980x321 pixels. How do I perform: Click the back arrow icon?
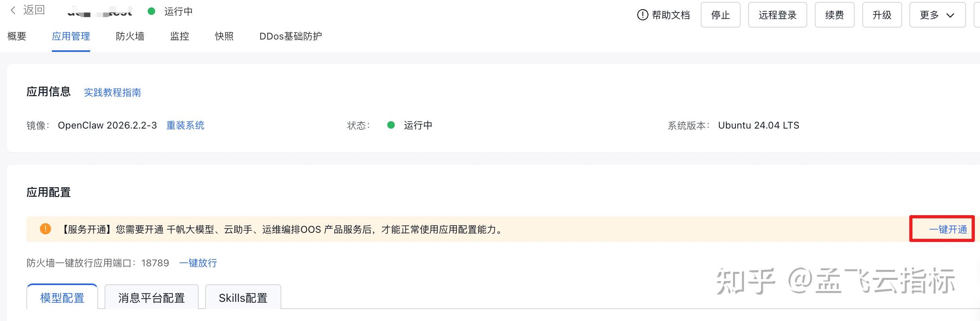click(x=13, y=10)
